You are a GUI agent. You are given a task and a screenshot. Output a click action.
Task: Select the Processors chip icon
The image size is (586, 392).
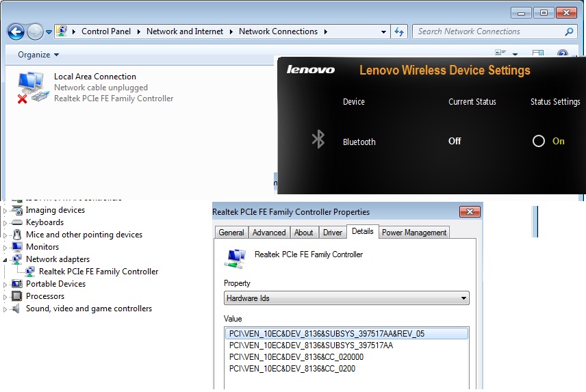click(x=17, y=296)
